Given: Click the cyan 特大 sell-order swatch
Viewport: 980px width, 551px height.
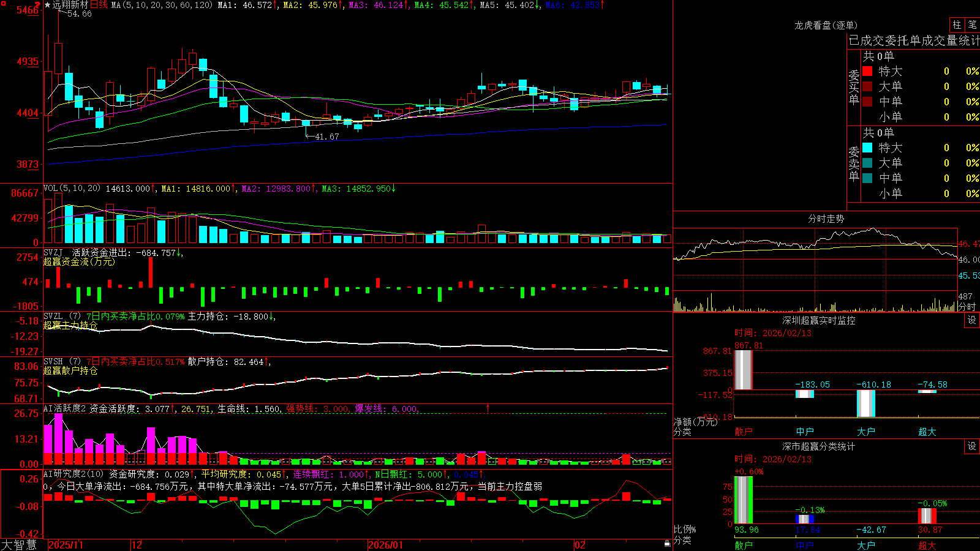Looking at the screenshot, I should pyautogui.click(x=867, y=148).
